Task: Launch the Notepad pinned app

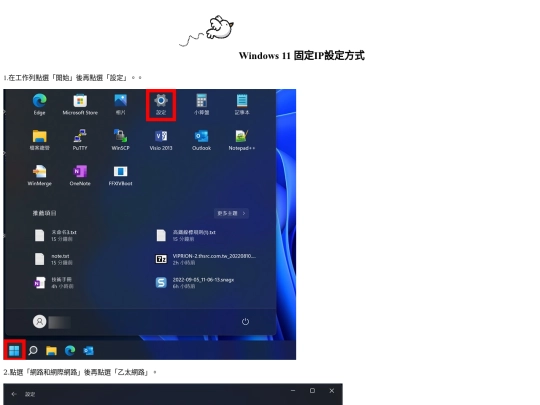Action: [x=242, y=104]
